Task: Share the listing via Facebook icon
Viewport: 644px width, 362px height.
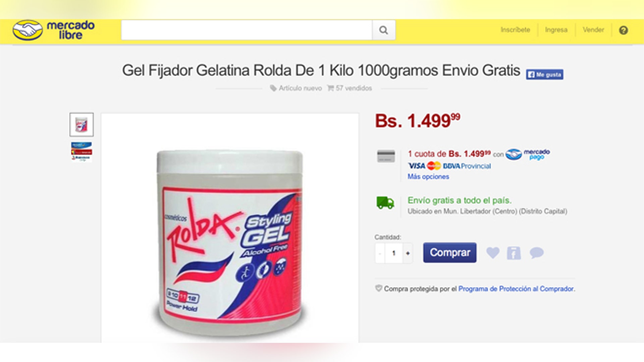Action: point(514,253)
